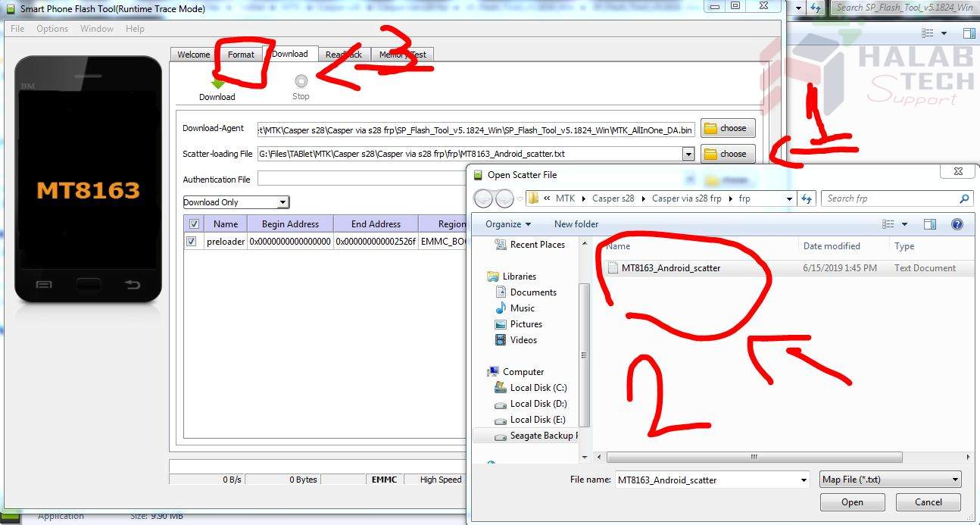Click the refresh icon next to dialog address bar
This screenshot has width=980, height=525.
coord(807,198)
